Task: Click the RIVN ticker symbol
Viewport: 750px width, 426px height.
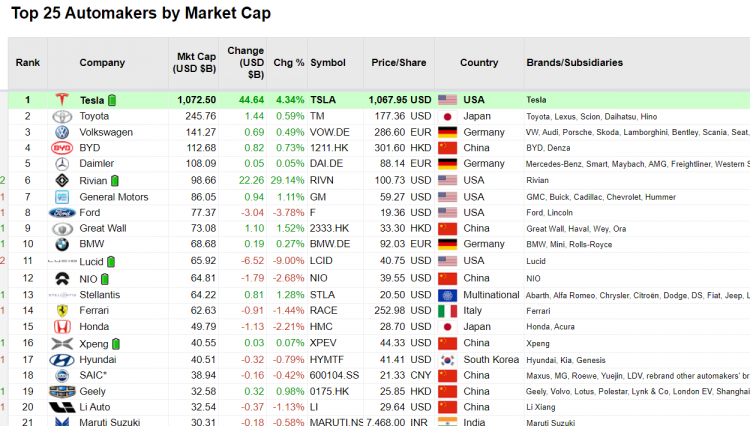Action: click(x=321, y=181)
